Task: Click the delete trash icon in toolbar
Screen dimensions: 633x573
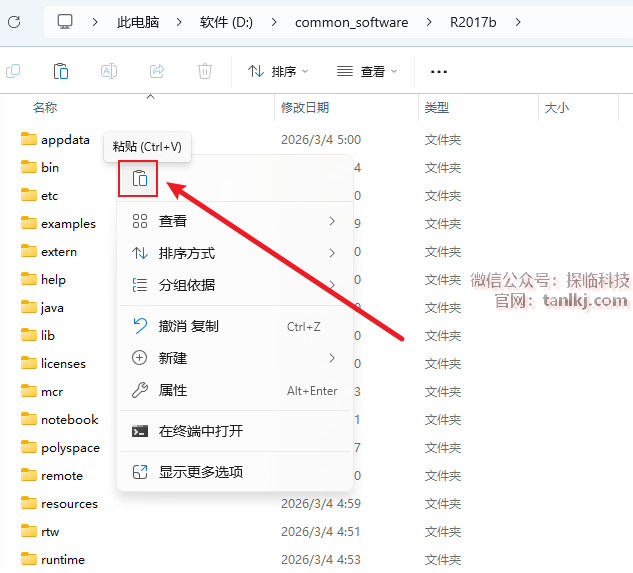Action: pos(205,71)
